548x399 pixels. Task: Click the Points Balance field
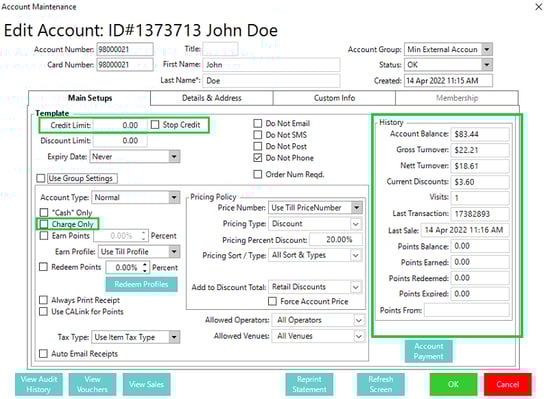(480, 246)
